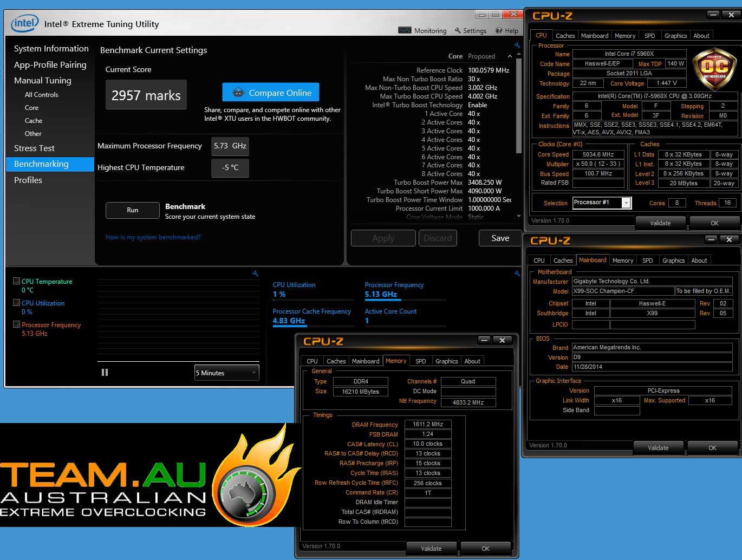
Task: Pause the monitoring graph
Action: [x=105, y=372]
